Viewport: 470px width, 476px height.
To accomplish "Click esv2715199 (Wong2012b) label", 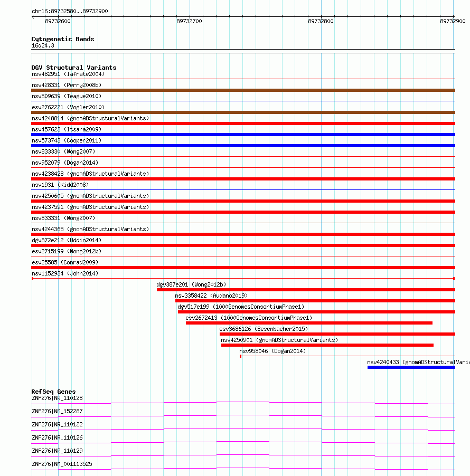I will [67, 251].
